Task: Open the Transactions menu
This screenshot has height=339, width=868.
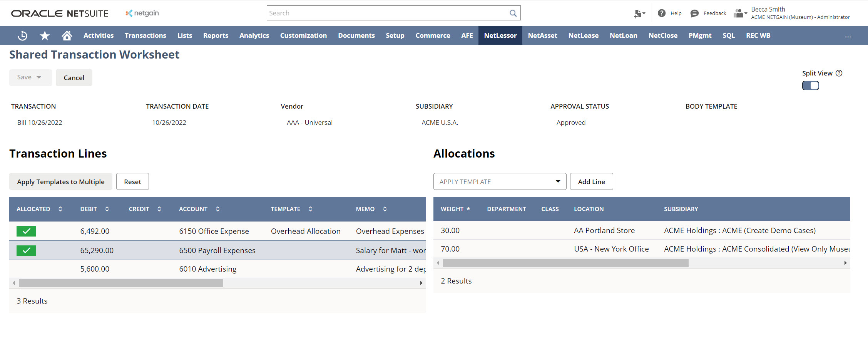Action: [146, 35]
